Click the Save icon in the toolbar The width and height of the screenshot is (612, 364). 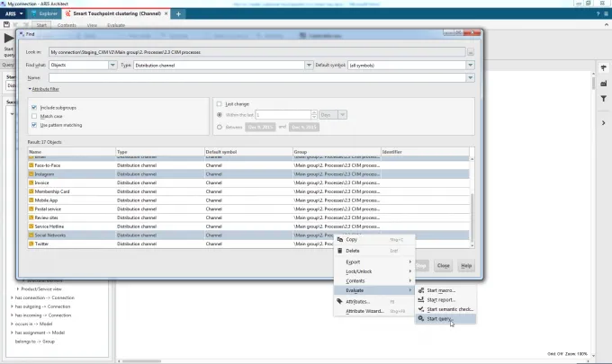(x=6, y=24)
